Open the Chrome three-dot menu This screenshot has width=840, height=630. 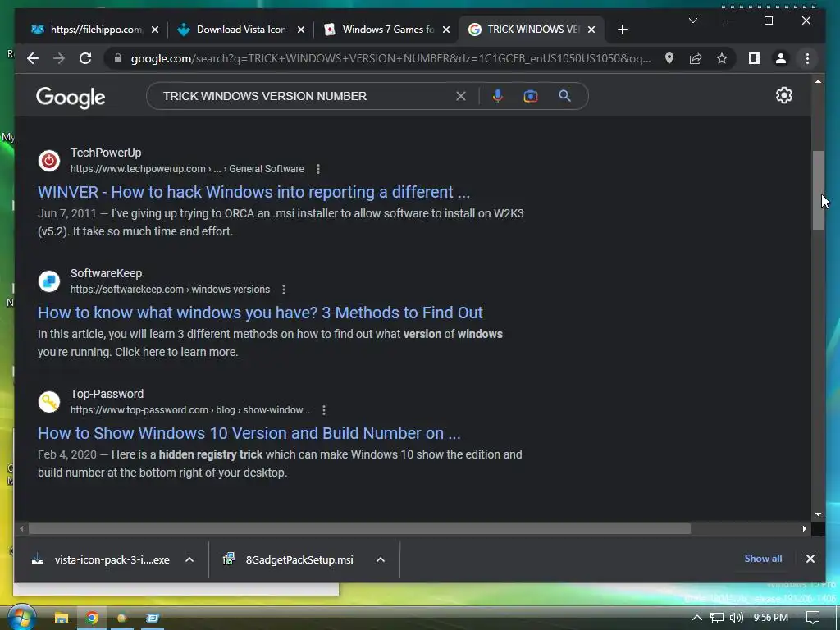click(x=807, y=58)
